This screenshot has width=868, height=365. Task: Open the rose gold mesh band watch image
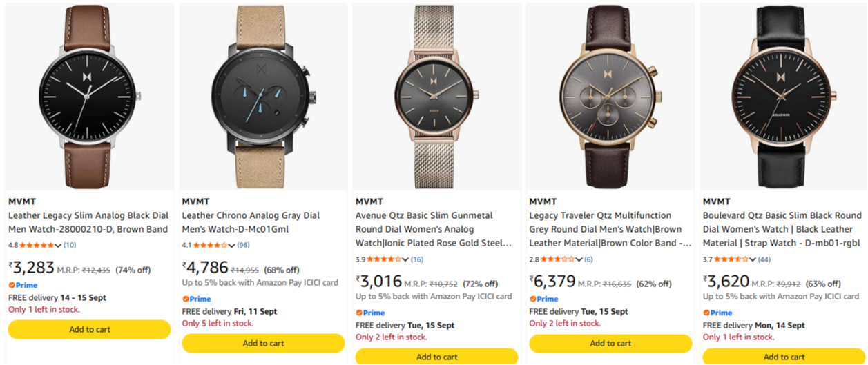click(x=436, y=97)
